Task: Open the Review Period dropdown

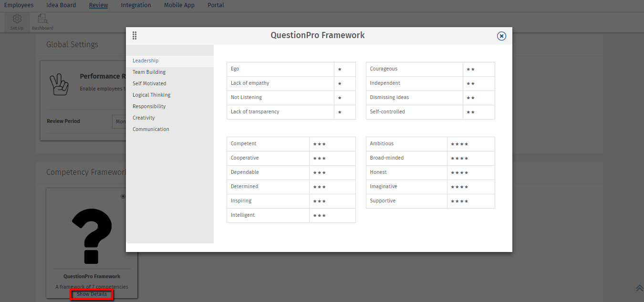Action: pyautogui.click(x=119, y=121)
